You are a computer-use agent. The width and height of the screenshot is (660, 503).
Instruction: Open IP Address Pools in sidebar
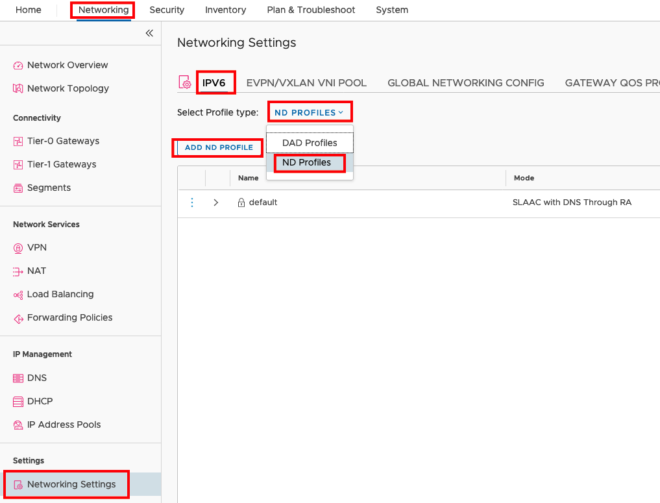[x=63, y=425]
